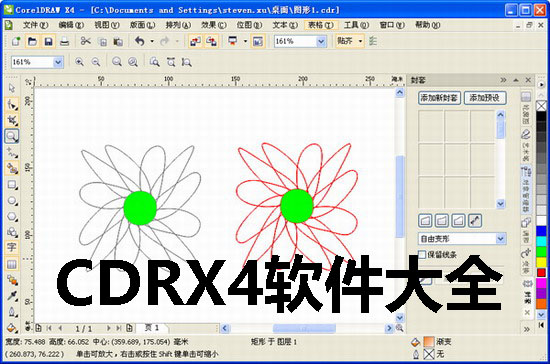
Task: Open the 161% zoom dropdown in standard toolbar
Action: tap(321, 41)
